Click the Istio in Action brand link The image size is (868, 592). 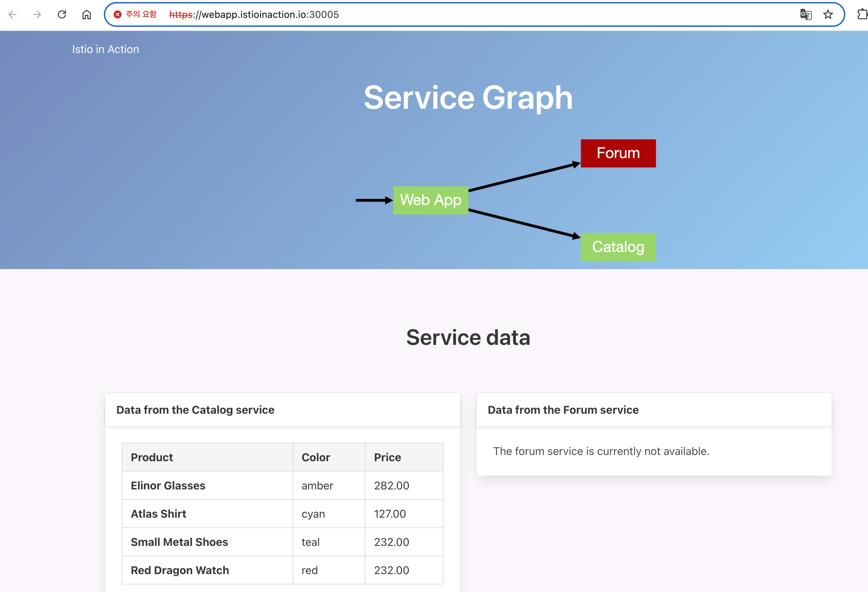click(x=105, y=49)
